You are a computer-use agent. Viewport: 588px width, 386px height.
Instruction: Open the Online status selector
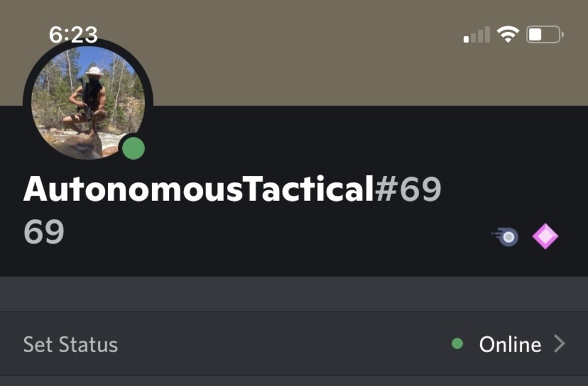pos(510,345)
